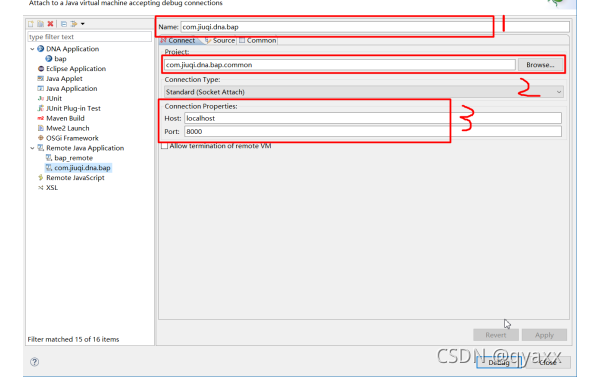This screenshot has width=592, height=388.
Task: Edit Project field com.jiuqi.dna.bap.common
Action: click(x=340, y=65)
